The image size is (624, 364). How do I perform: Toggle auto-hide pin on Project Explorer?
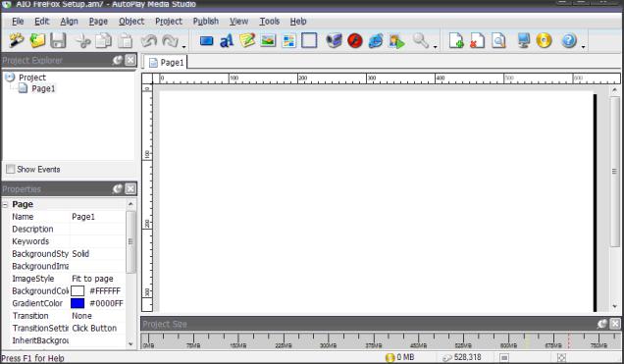coord(118,60)
